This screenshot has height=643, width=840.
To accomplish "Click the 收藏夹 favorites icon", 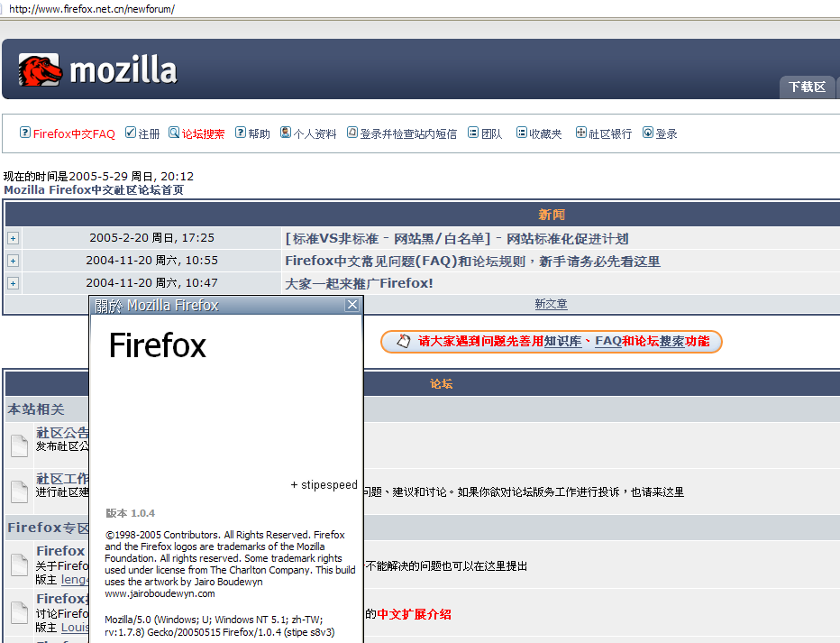I will pyautogui.click(x=521, y=133).
